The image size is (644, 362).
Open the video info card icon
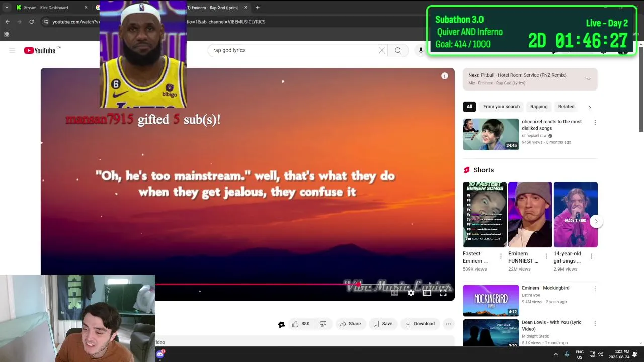click(445, 76)
